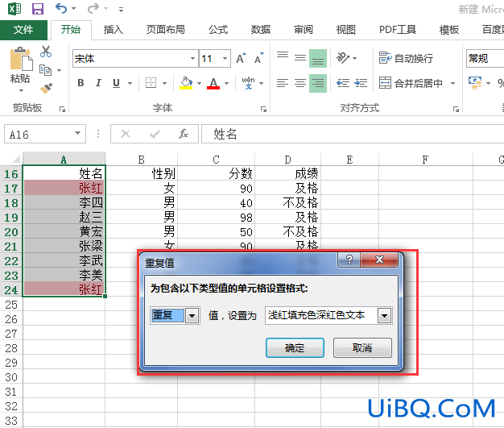The height and width of the screenshot is (428, 504).
Task: Toggle 自动换行 wrap text
Action: point(406,58)
